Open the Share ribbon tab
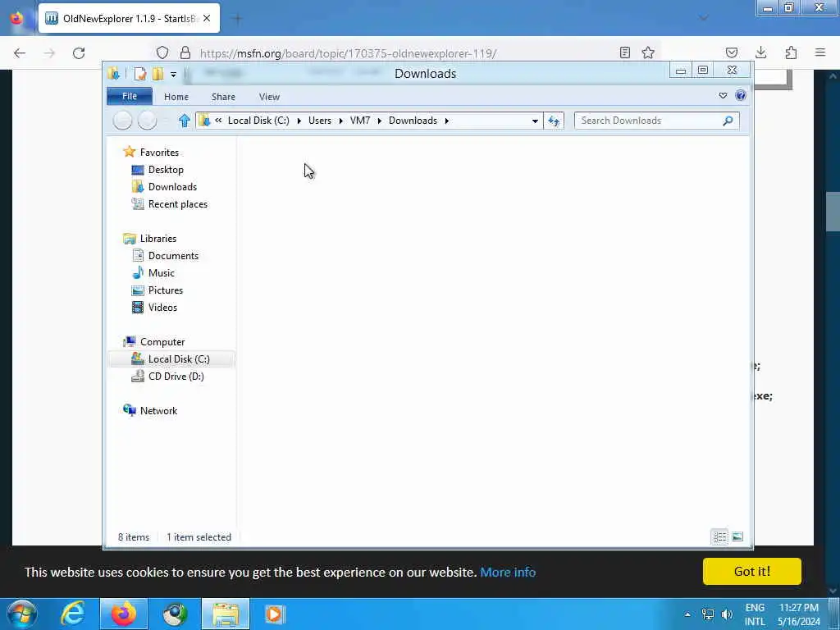840x630 pixels. point(223,97)
